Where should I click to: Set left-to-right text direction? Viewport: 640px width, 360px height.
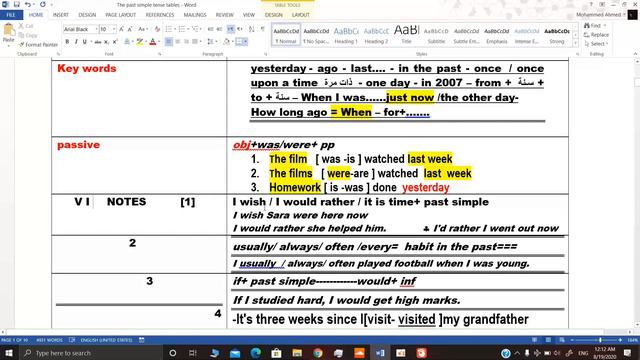231,29
